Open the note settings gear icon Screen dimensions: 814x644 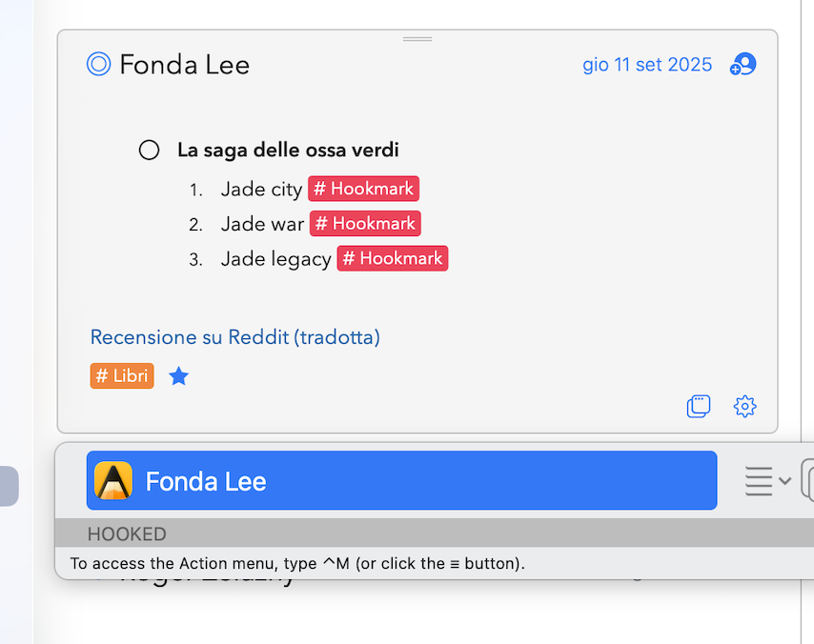(744, 407)
